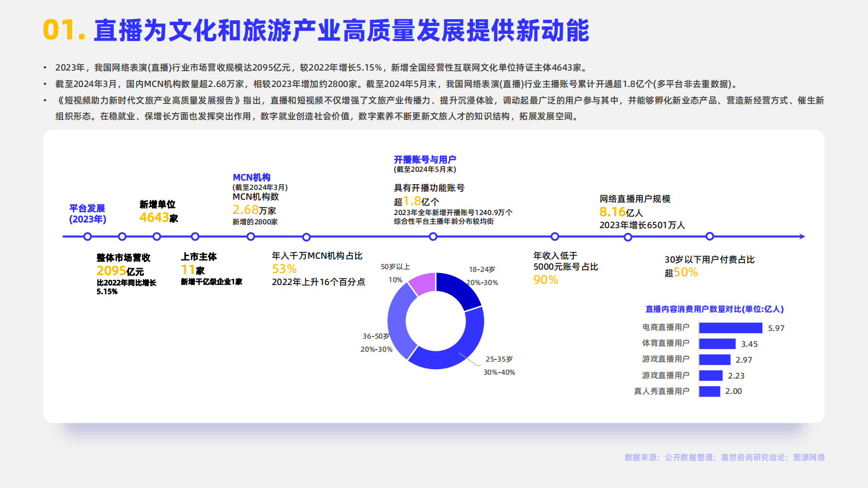Screen dimensions: 868x488
Task: Select the third bullet starting 《短视频助力新时代文旅产业
Action: coord(439,108)
